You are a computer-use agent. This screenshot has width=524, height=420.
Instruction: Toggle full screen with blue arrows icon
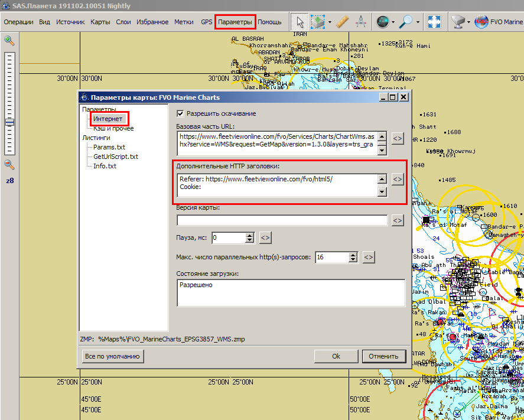point(434,22)
